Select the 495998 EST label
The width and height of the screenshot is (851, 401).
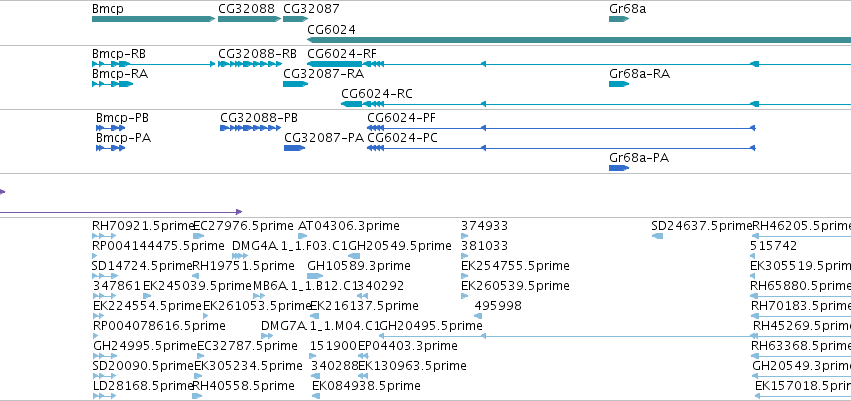click(x=498, y=306)
